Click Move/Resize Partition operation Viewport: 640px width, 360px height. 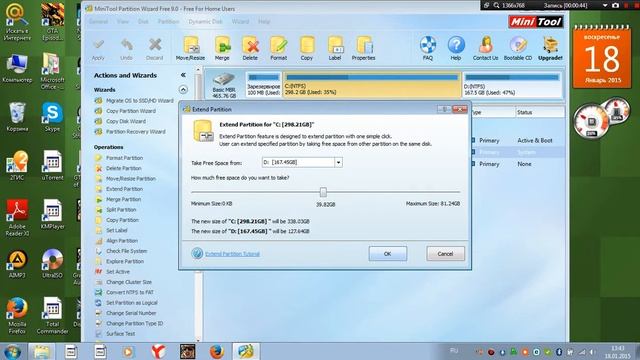[x=131, y=179]
